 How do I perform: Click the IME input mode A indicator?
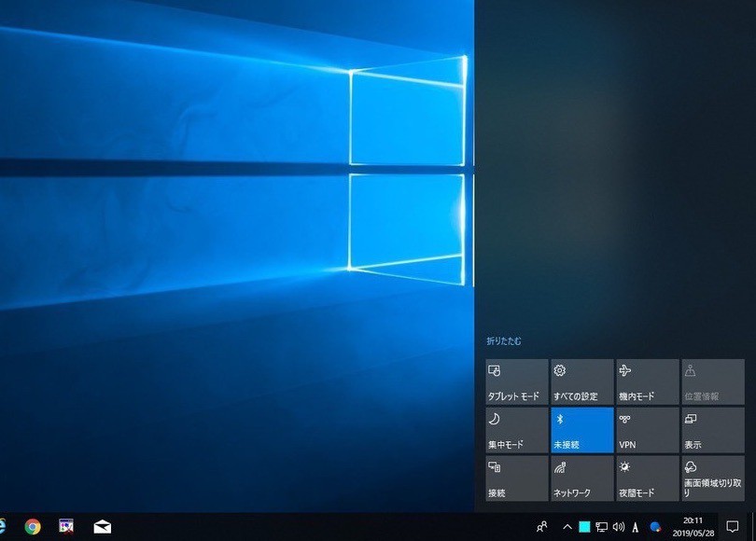(636, 528)
